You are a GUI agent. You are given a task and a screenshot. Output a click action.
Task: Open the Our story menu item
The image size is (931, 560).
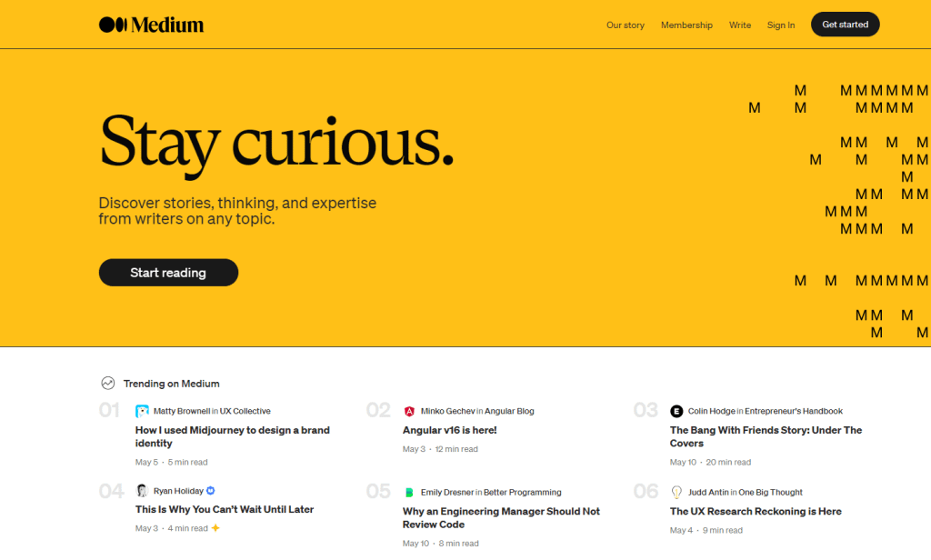626,25
